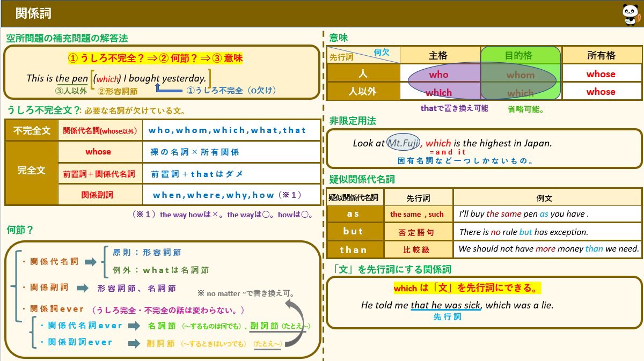
Task: Select the cell 'the same , such'
Action: point(418,214)
